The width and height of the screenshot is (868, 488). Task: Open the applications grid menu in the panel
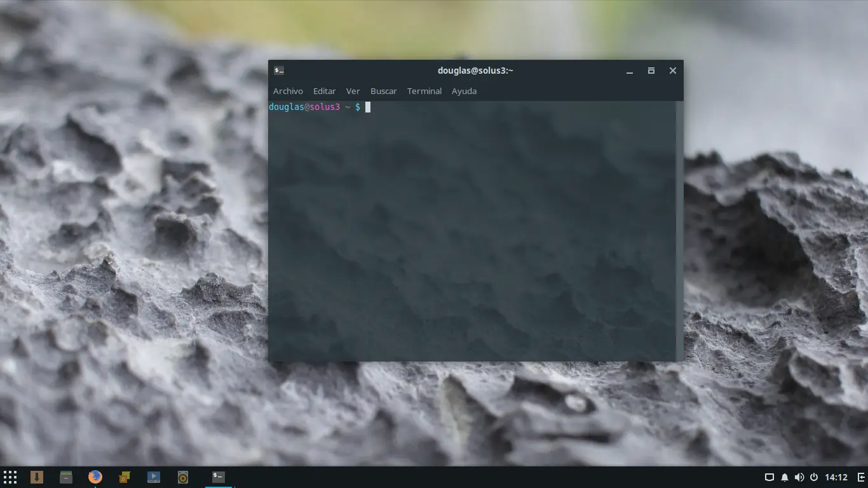10,477
